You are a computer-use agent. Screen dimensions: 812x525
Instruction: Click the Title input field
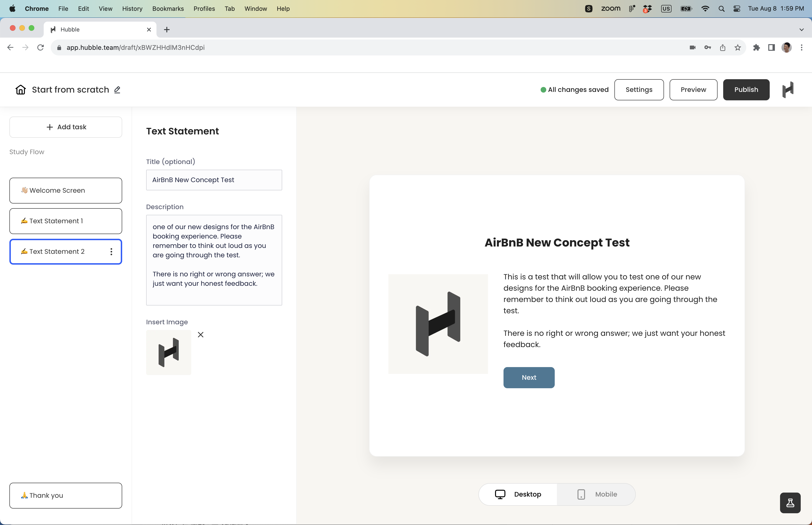tap(214, 180)
